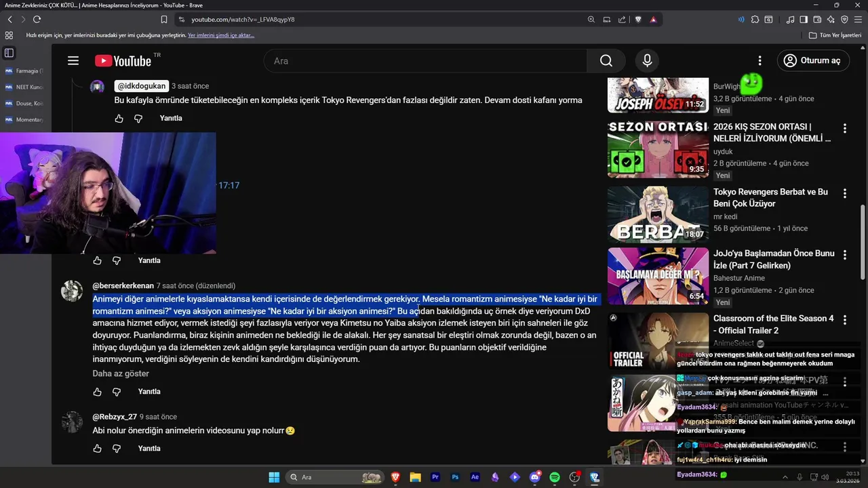
Task: Switch to the Farmagia tab
Action: pyautogui.click(x=24, y=70)
